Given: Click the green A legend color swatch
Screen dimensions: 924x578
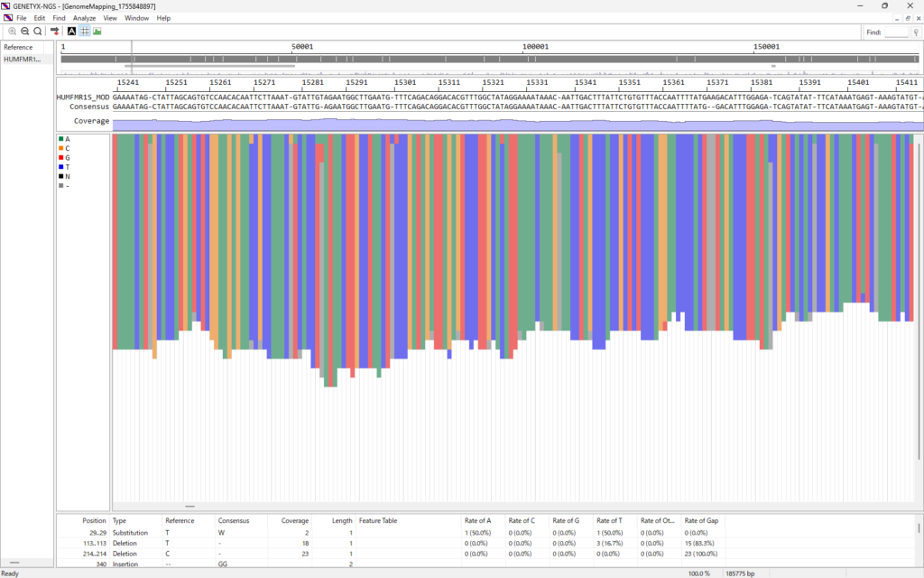Looking at the screenshot, I should [60, 138].
